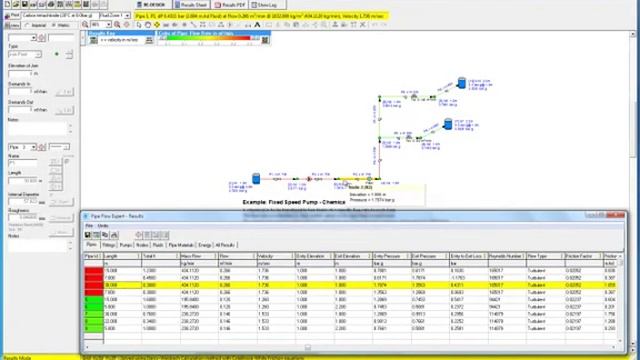Click the Length column header in results table

point(122,256)
